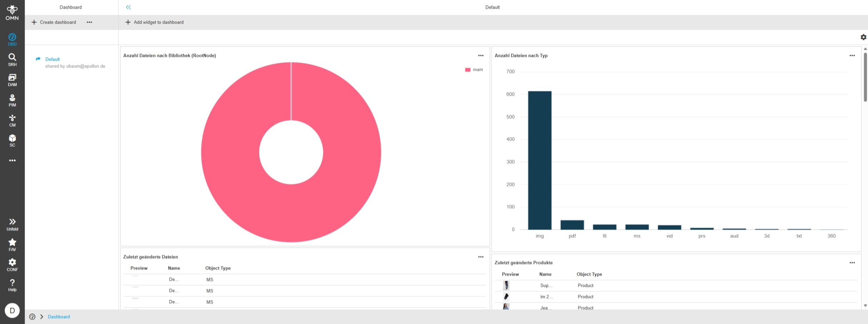Open options menu for Anzahl Dateien nach Typ
868x324 pixels.
(x=852, y=55)
